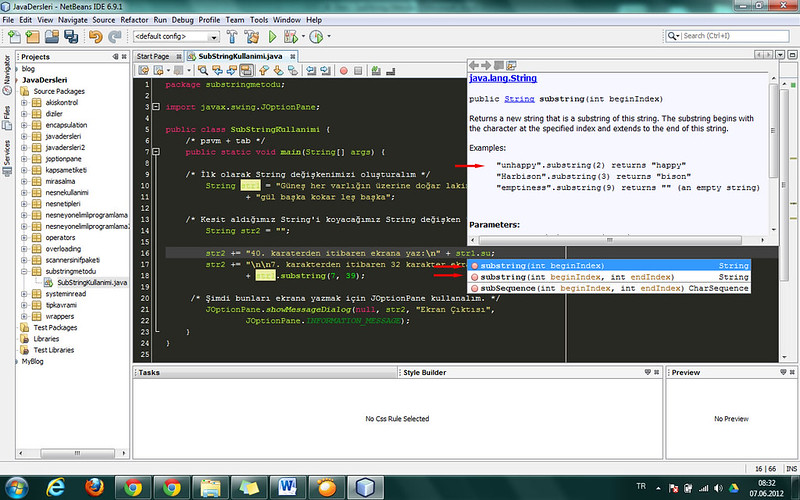Open the File menu
Image resolution: width=800 pixels, height=500 pixels.
click(8, 20)
